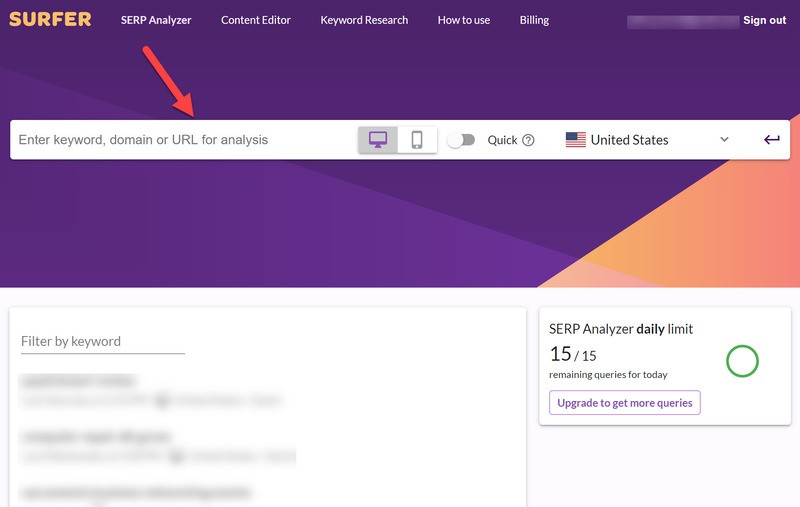Go to Keyword Research
Screen dimensions: 800x507
point(364,20)
